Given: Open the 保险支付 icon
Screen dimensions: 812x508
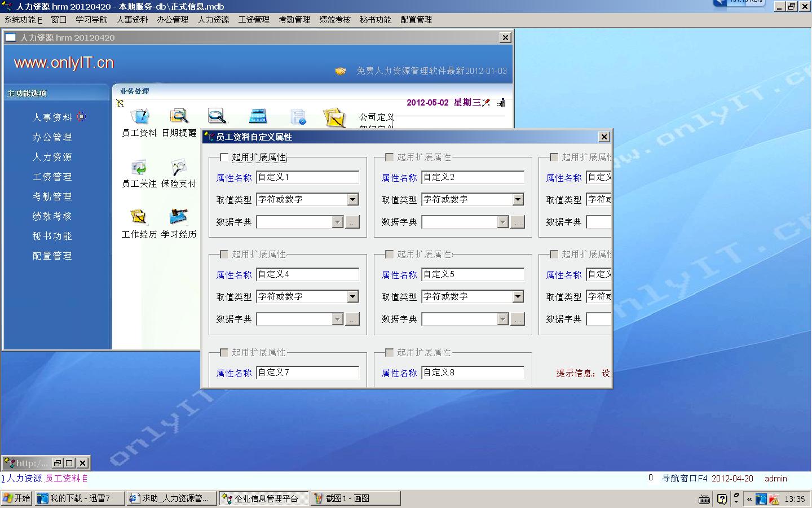Looking at the screenshot, I should [x=179, y=168].
